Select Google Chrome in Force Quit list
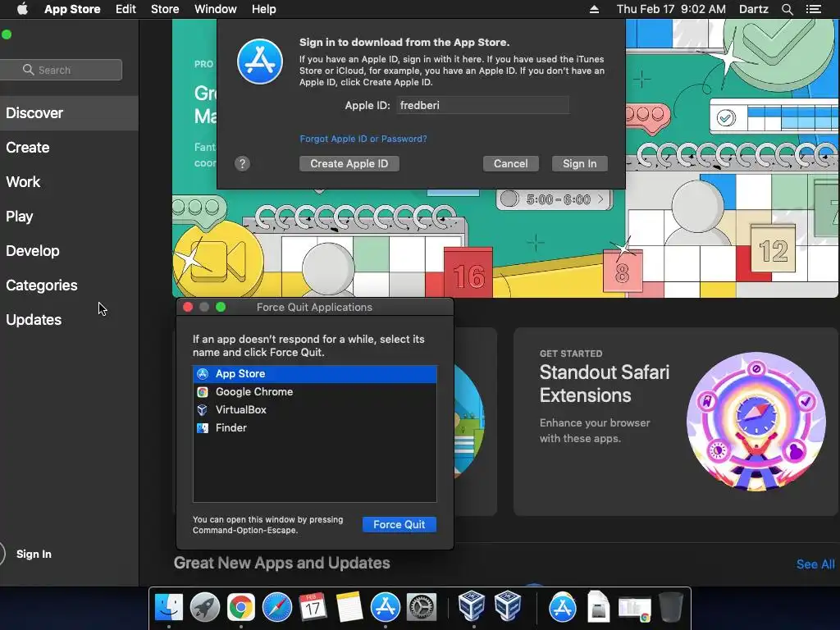This screenshot has height=630, width=840. [314, 391]
